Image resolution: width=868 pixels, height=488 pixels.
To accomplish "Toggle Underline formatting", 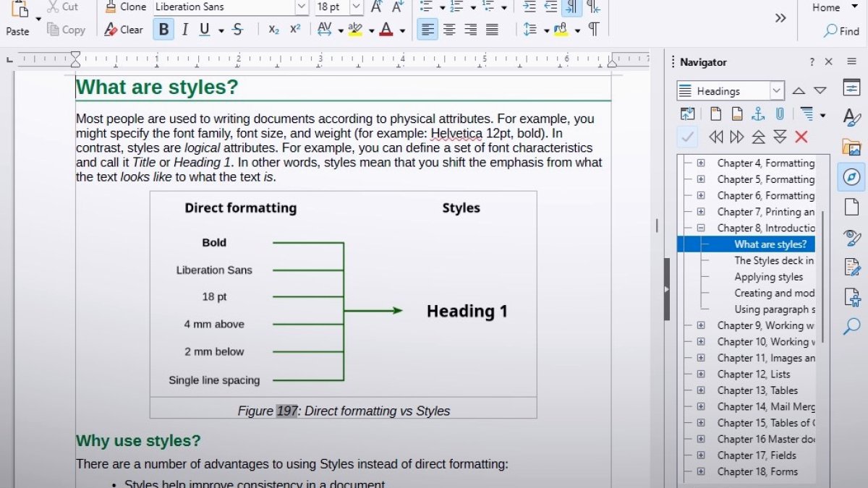I will (204, 30).
